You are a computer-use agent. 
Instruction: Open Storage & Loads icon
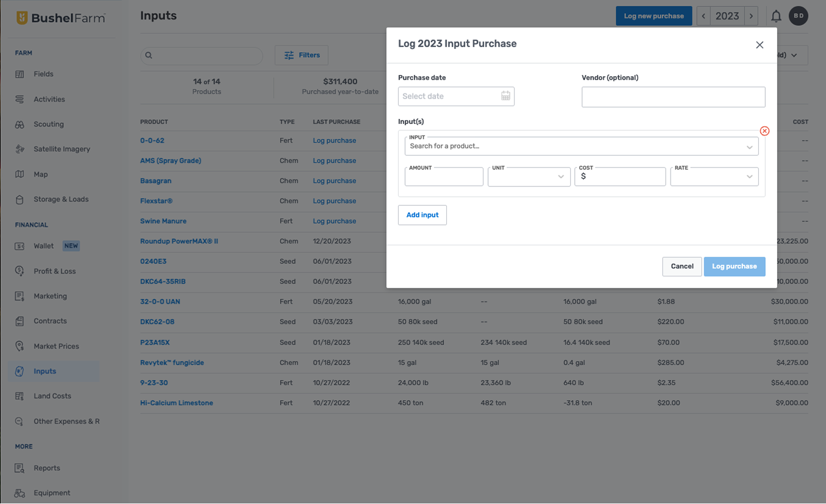[20, 200]
